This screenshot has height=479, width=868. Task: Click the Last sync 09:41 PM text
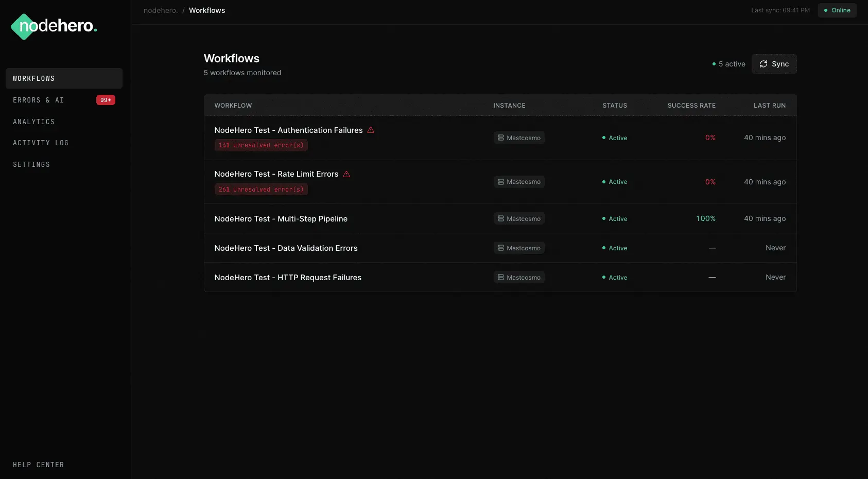pos(780,10)
